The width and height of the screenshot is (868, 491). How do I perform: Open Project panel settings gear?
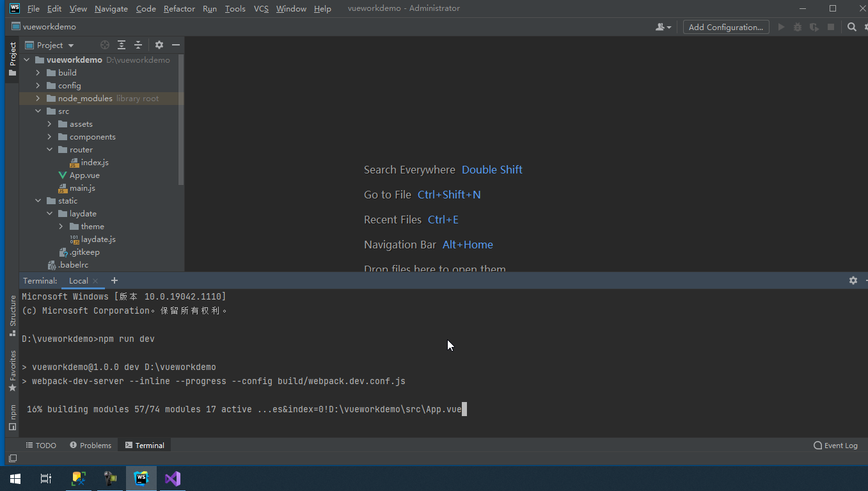[x=159, y=45]
